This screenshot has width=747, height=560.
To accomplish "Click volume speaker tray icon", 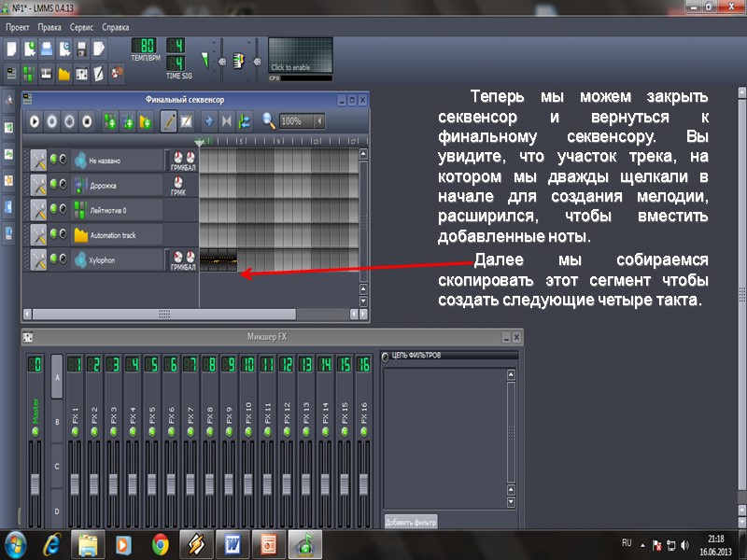I will (x=684, y=545).
